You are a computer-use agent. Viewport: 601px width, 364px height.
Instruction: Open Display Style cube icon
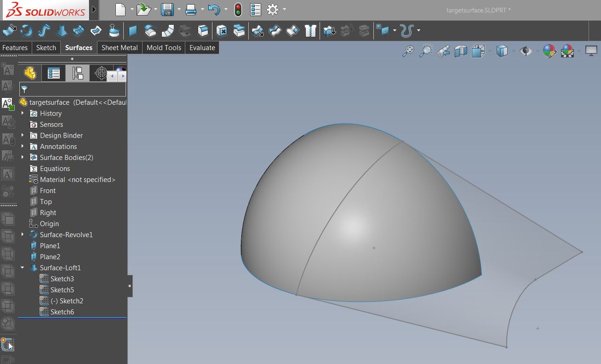(502, 51)
